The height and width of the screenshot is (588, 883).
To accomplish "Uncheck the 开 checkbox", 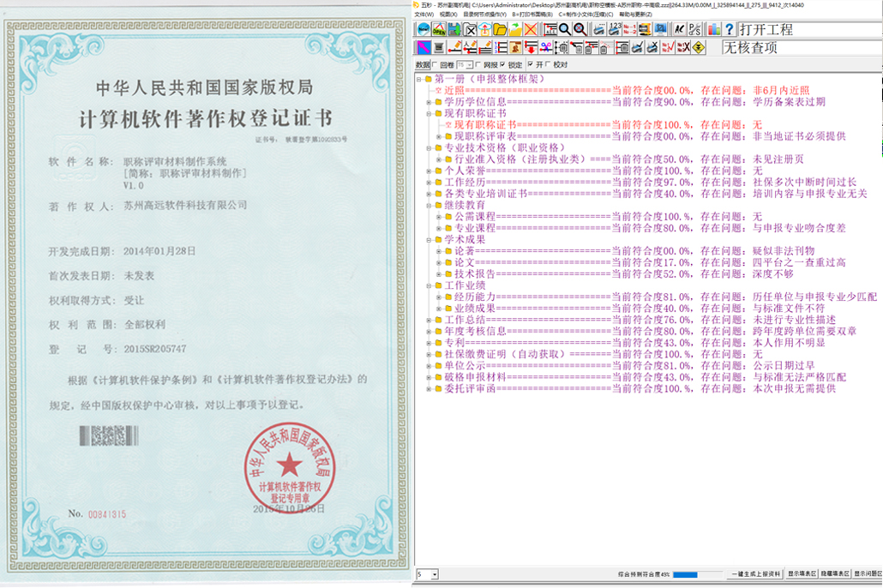I will click(531, 65).
